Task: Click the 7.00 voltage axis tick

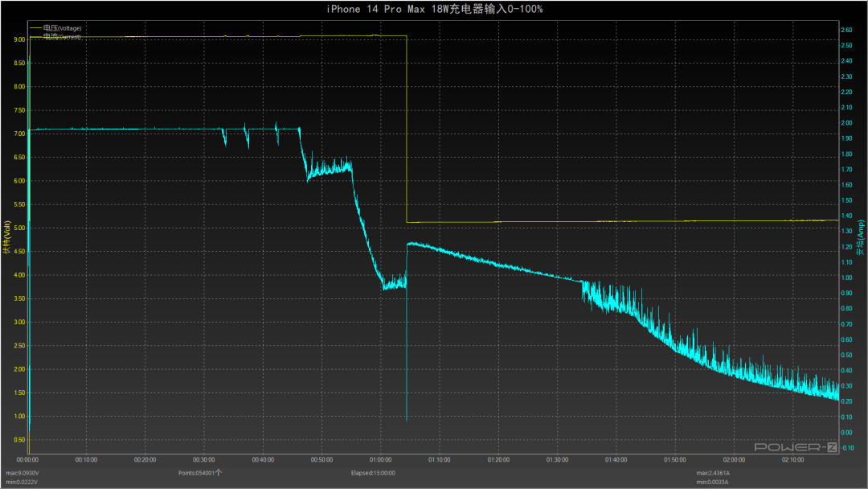Action: [x=19, y=134]
